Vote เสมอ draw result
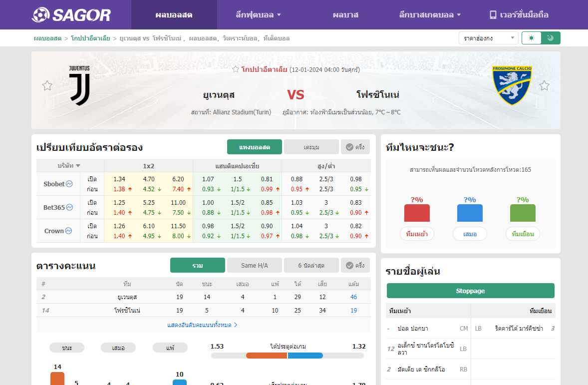 470,234
